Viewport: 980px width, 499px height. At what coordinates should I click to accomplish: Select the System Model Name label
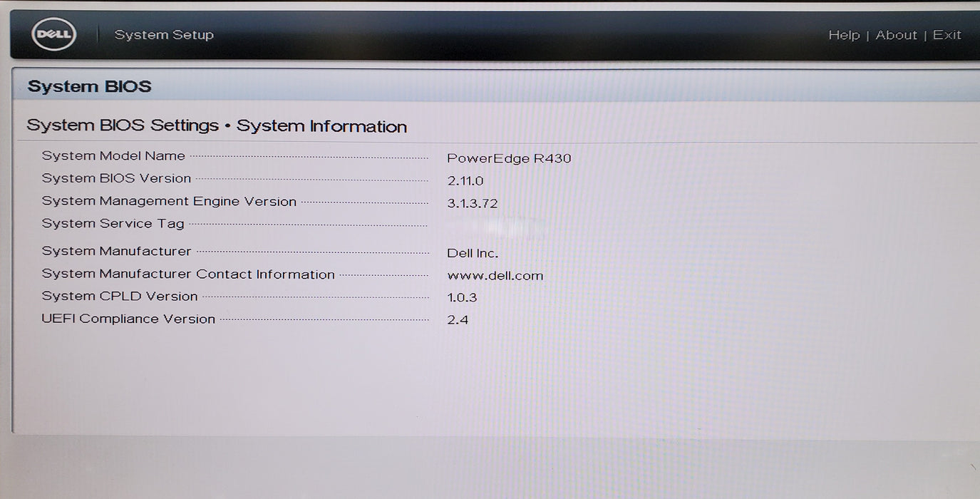click(x=113, y=155)
